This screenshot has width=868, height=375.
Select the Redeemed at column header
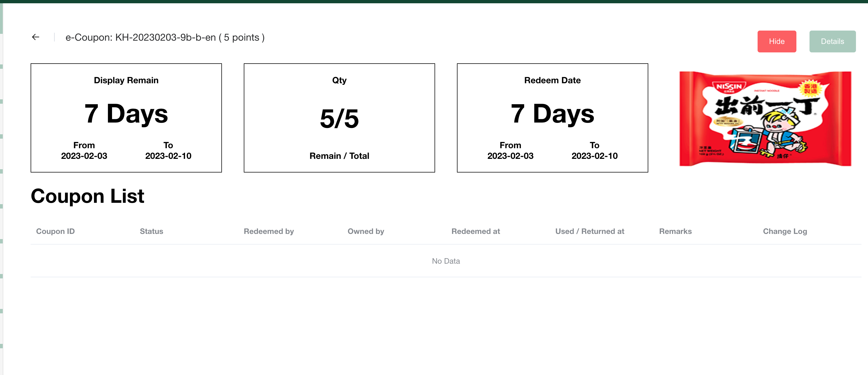pyautogui.click(x=476, y=231)
